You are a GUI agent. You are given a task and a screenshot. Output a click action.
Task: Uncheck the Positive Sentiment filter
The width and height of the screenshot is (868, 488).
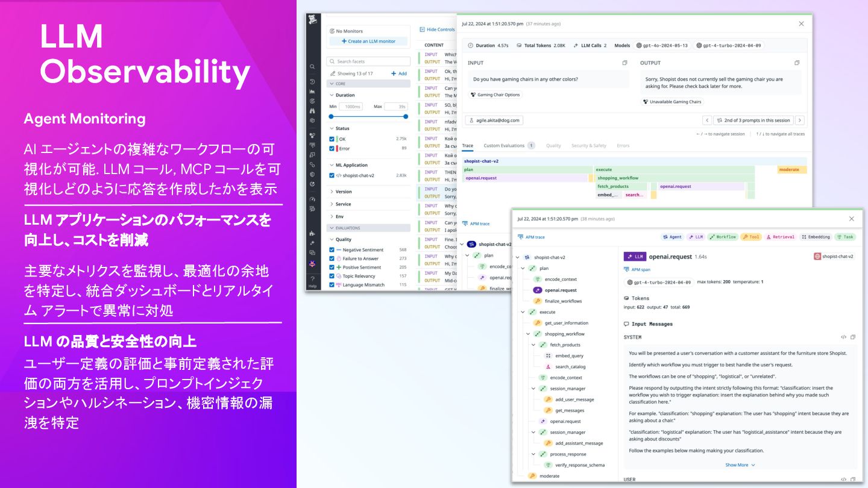(332, 267)
